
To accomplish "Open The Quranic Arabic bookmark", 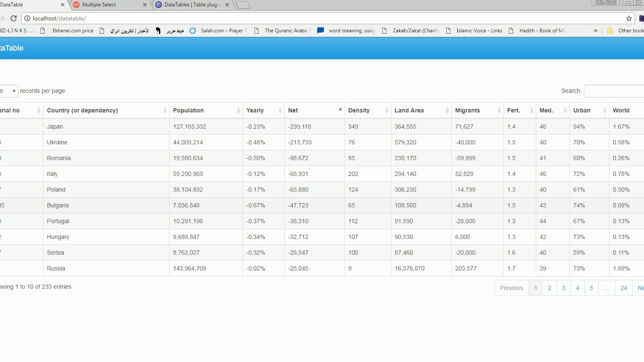I will click(282, 31).
